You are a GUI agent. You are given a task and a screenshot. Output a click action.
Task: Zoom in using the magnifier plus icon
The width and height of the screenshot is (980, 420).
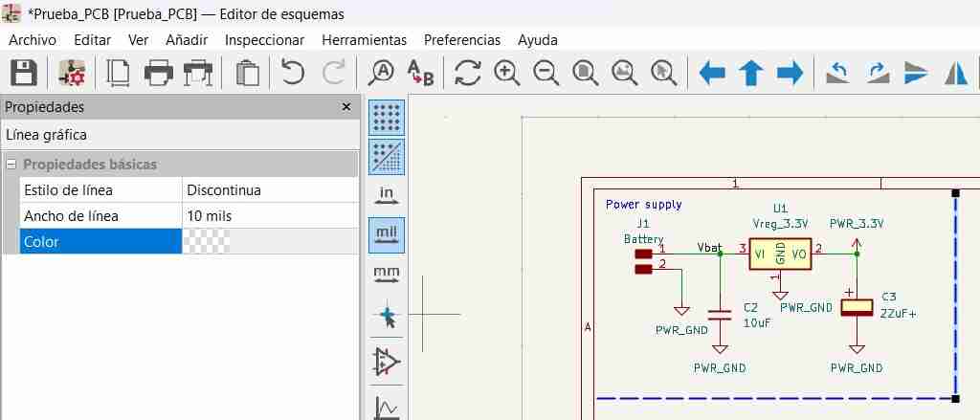point(507,73)
